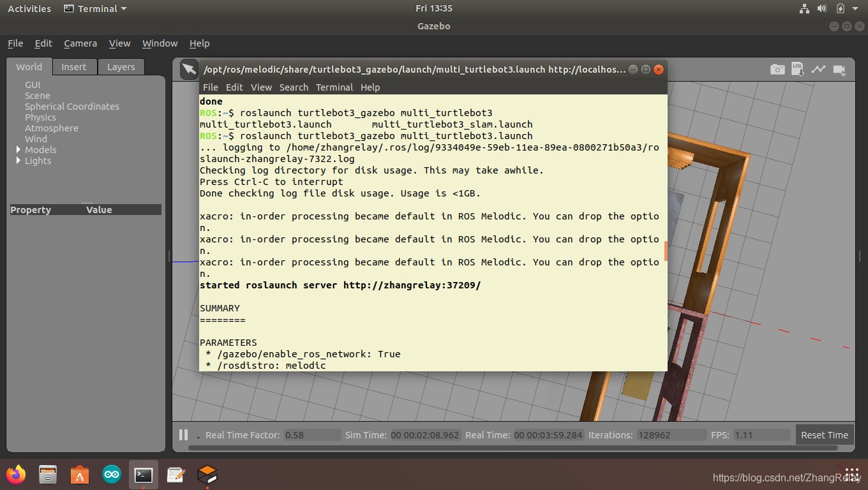This screenshot has width=868, height=490.
Task: Expand the Models tree node
Action: (x=19, y=149)
